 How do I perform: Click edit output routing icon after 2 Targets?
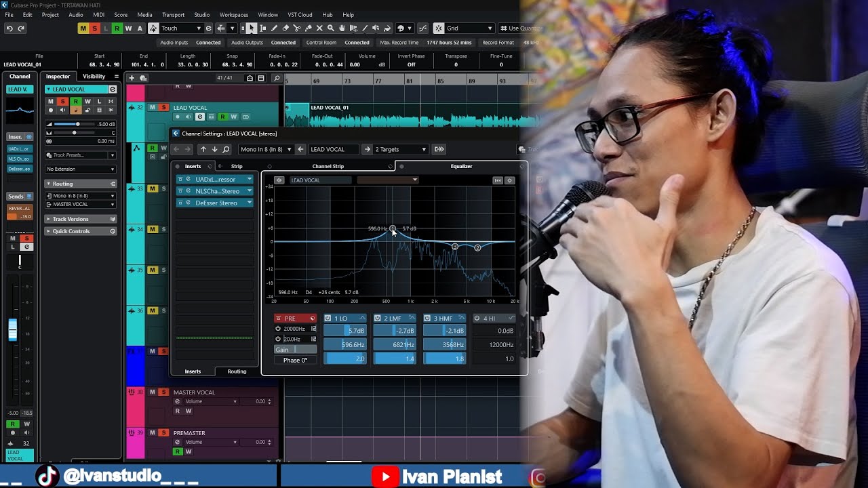tap(439, 149)
